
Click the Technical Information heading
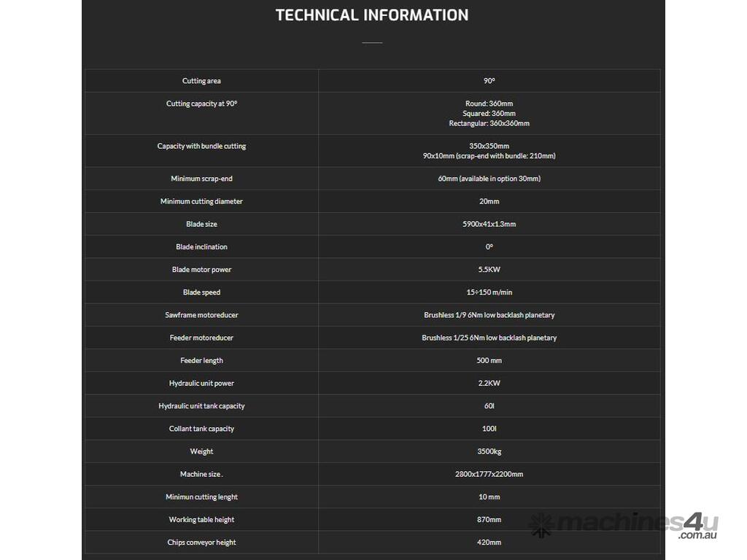click(372, 15)
